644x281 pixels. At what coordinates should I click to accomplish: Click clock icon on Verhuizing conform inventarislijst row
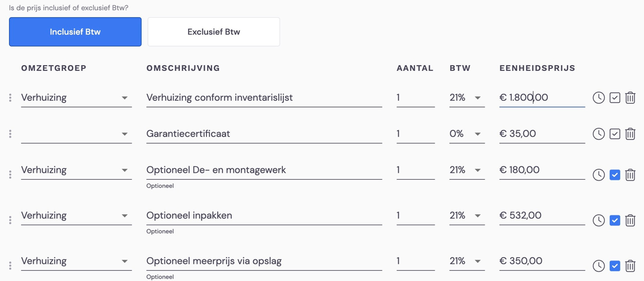599,98
